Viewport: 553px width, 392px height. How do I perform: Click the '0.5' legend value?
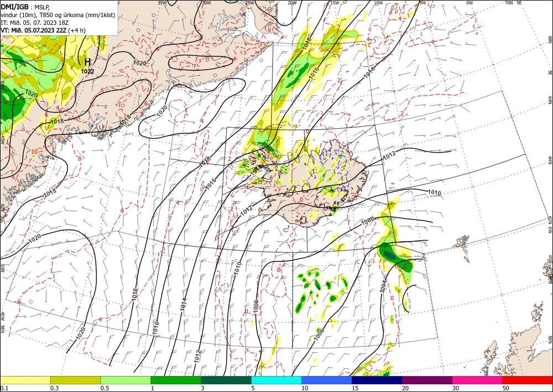coord(105,388)
